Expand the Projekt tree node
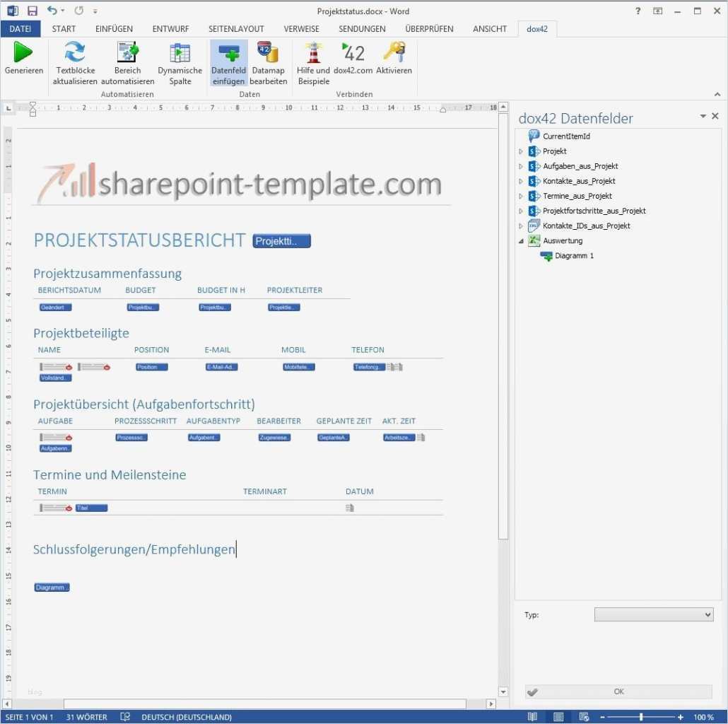This screenshot has width=728, height=724. [520, 151]
